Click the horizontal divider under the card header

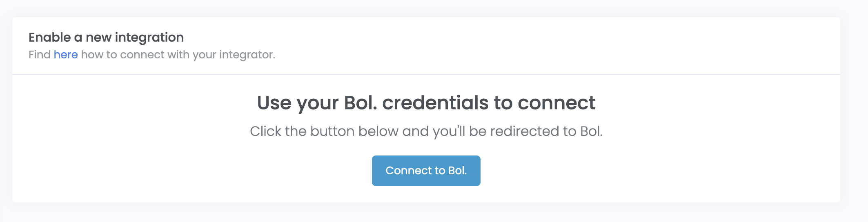426,75
